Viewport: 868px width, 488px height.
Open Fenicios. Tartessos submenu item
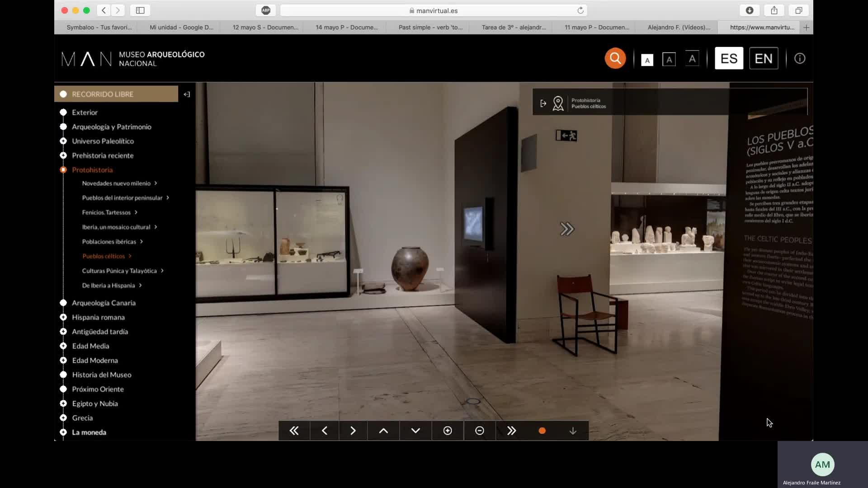[x=107, y=212]
